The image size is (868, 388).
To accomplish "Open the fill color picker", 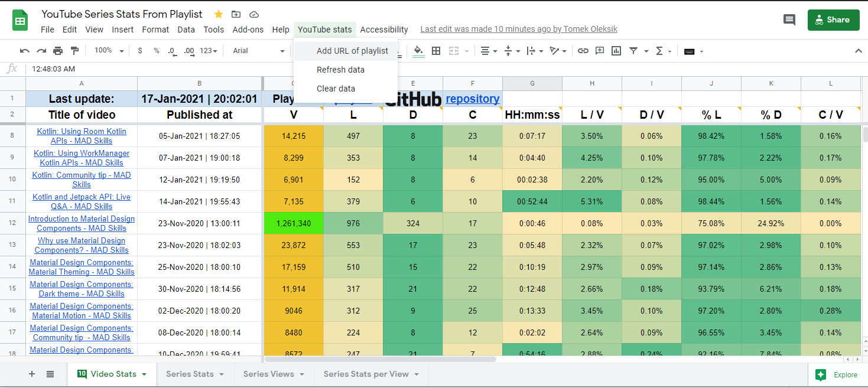I will [418, 51].
